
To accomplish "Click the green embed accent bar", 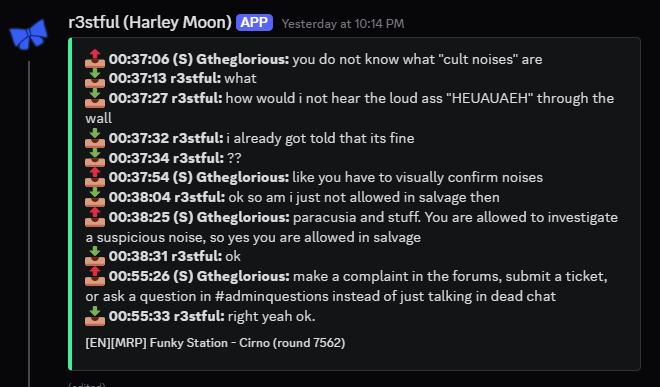I will click(70, 204).
